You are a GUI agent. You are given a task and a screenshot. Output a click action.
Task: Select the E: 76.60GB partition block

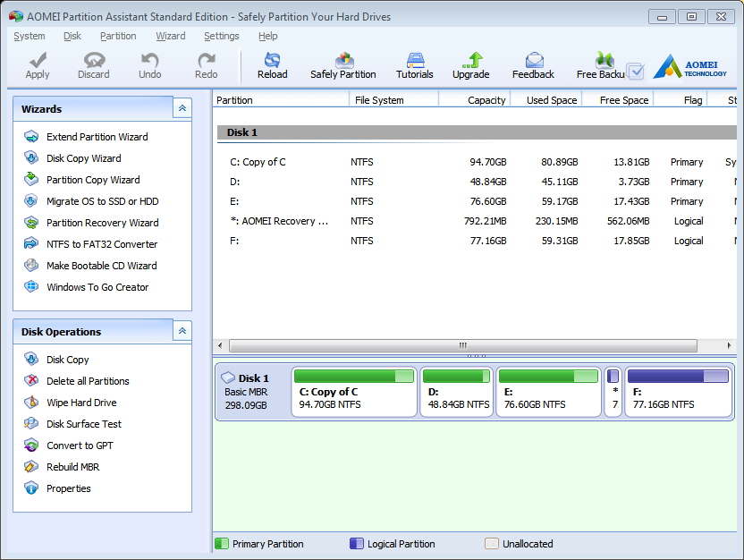click(x=548, y=392)
